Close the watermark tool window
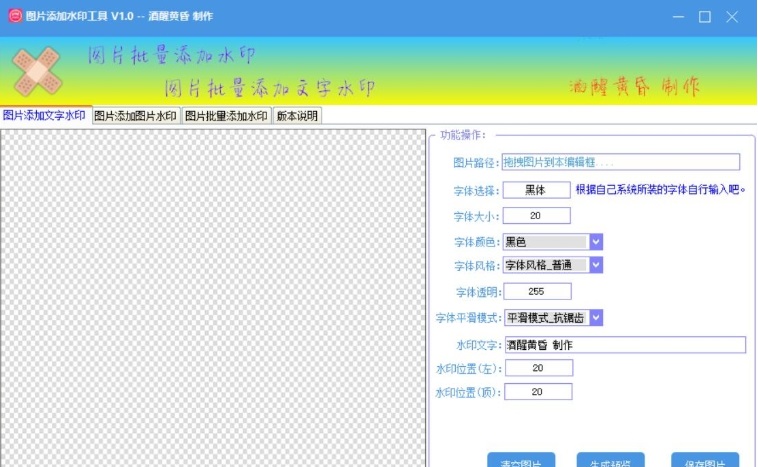 point(732,17)
